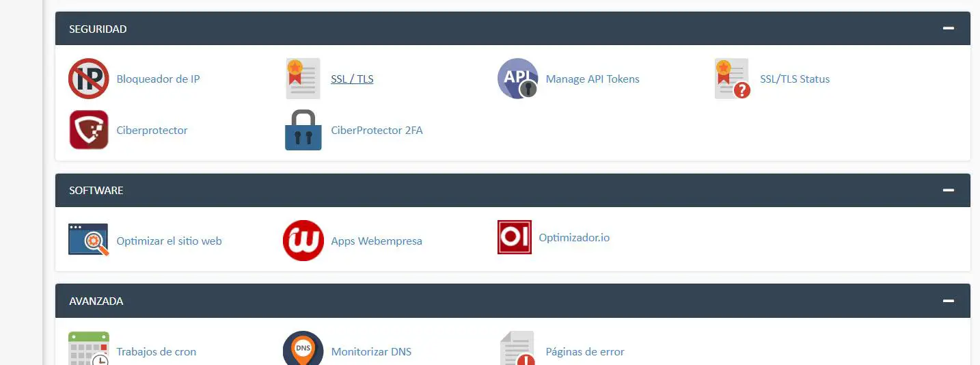Collapse the SEGURIDAD section
980x365 pixels.
(948, 29)
